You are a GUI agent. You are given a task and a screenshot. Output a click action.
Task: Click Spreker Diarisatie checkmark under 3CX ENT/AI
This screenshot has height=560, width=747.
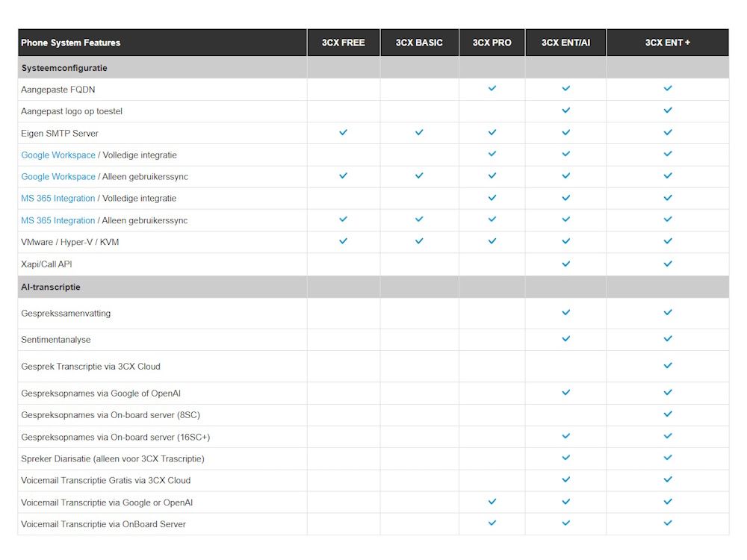[x=566, y=458]
